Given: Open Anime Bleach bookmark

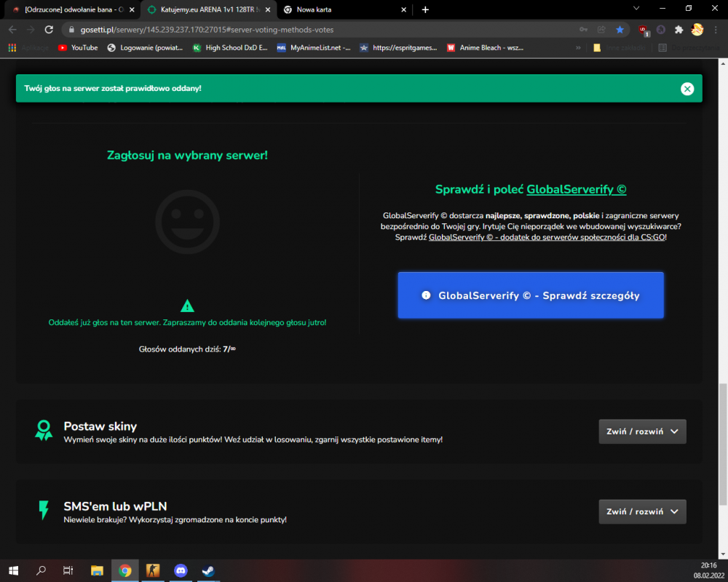Looking at the screenshot, I should 485,48.
